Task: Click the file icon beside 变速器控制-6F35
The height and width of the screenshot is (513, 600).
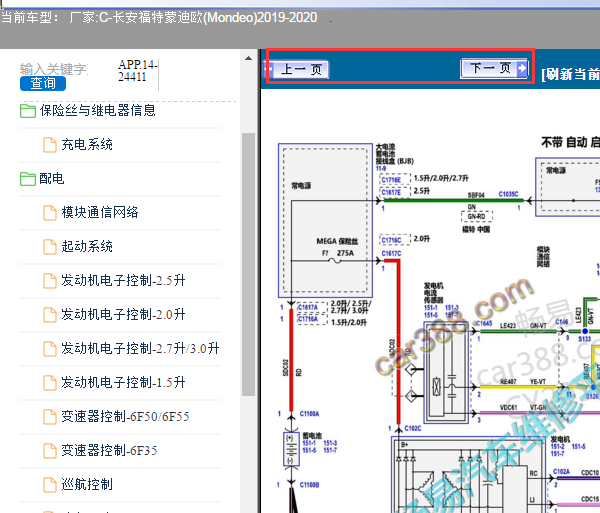Action: pos(50,451)
